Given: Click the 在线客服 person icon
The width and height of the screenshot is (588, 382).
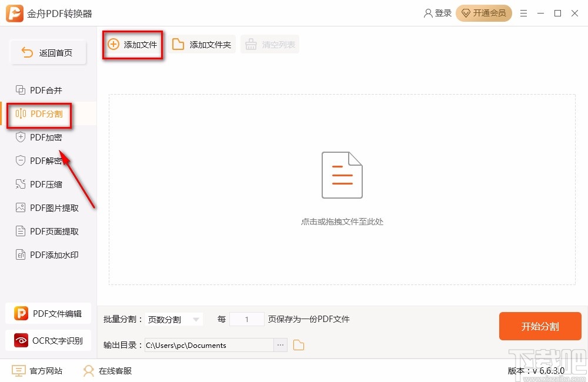Looking at the screenshot, I should click(x=89, y=371).
